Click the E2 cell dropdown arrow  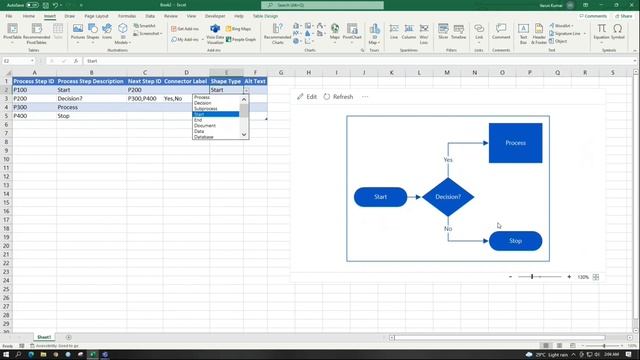click(246, 90)
